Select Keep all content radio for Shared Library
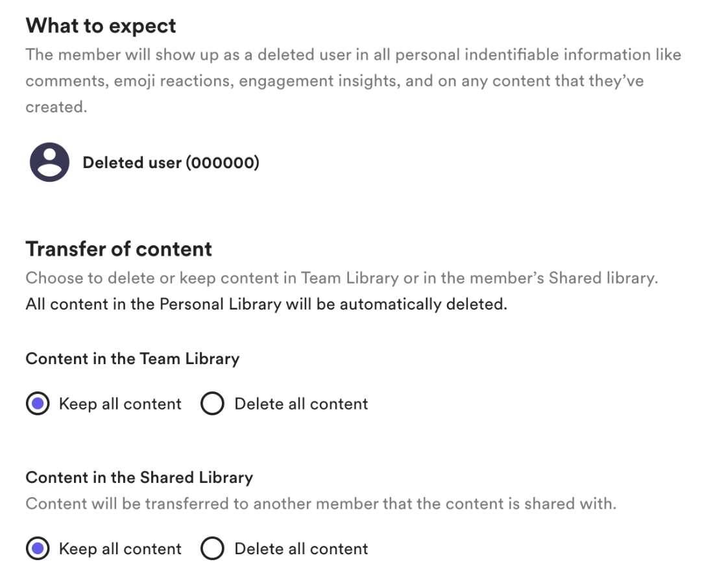Image resolution: width=702 pixels, height=588 pixels. click(38, 548)
